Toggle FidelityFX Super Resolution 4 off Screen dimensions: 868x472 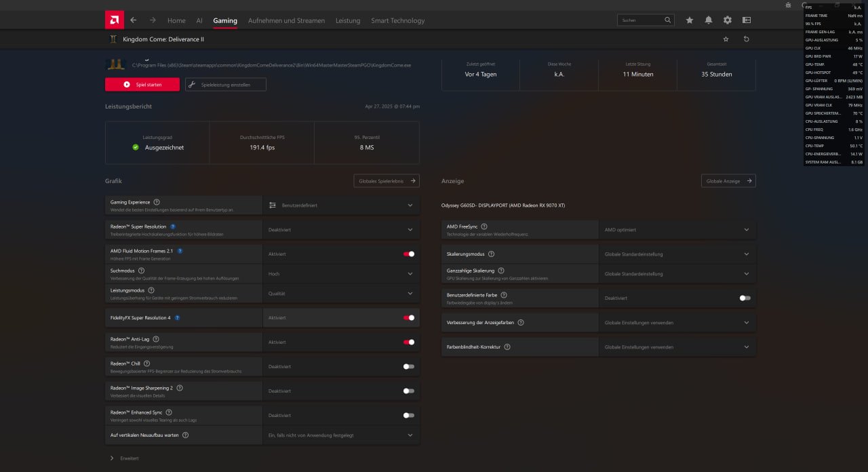tap(409, 317)
